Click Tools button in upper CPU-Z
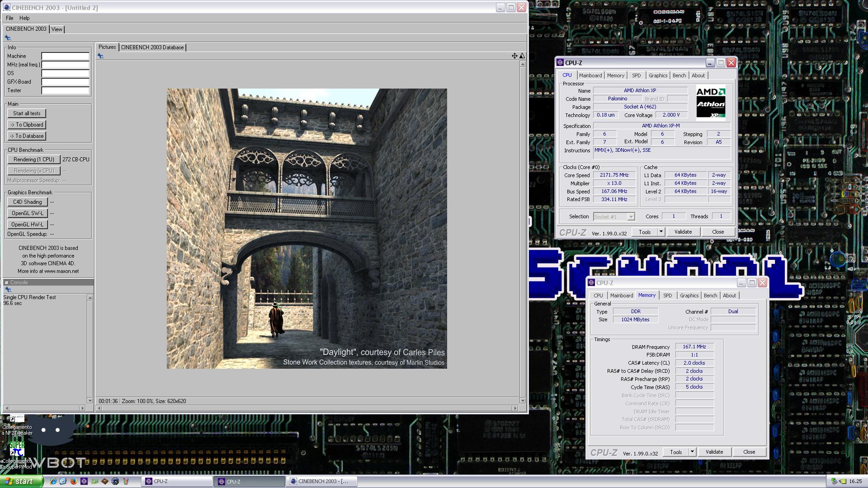This screenshot has width=868, height=488. click(645, 232)
